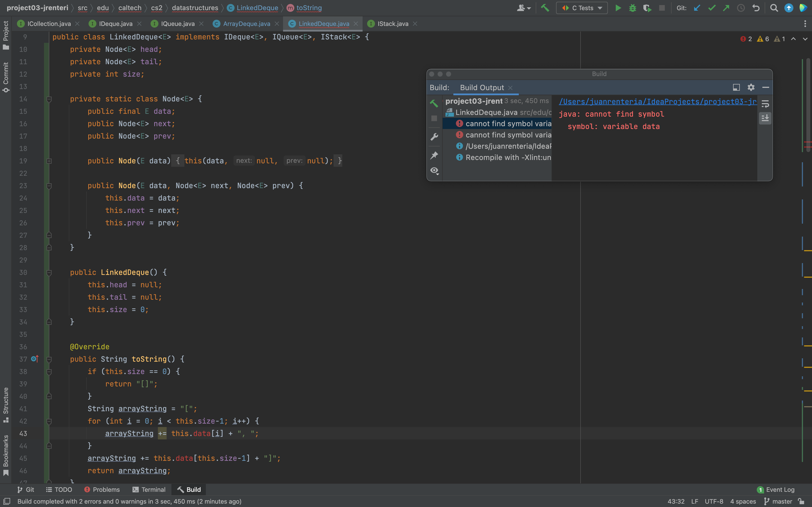Open the C Tests run configuration dropdown
Viewport: 812px width, 507px height.
[581, 8]
